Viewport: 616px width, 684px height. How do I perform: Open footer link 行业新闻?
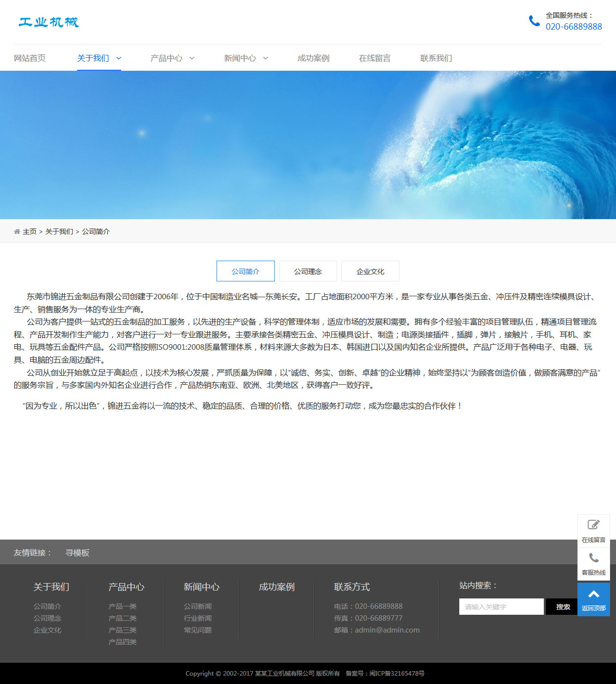[x=198, y=618]
